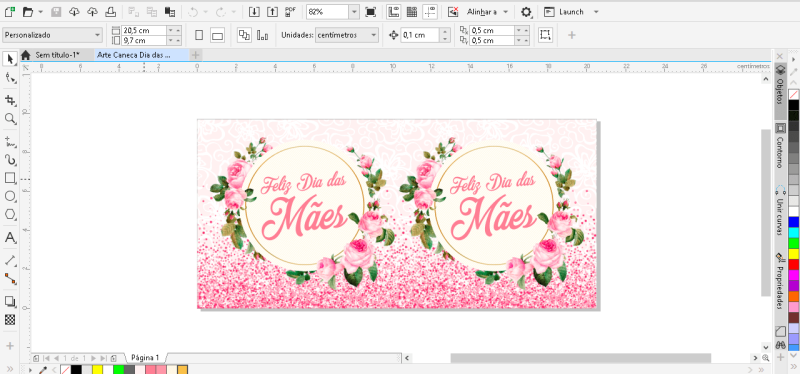Toggle snap off button
The height and width of the screenshot is (374, 800).
tap(453, 11)
